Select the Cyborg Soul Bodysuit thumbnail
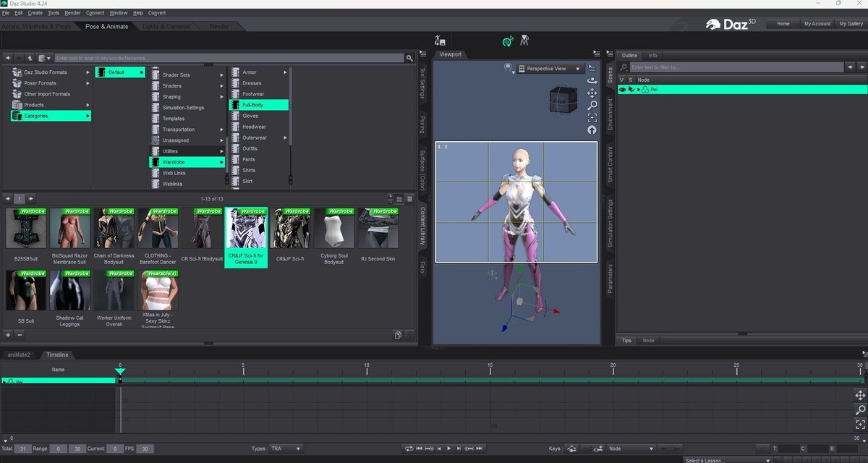This screenshot has width=868, height=463. pyautogui.click(x=334, y=229)
